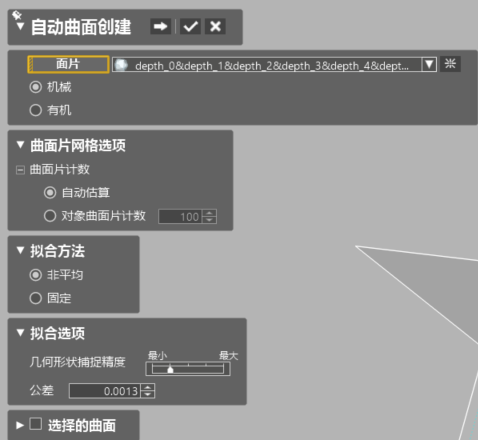The width and height of the screenshot is (478, 440).
Task: Expand the 选择的曲面 section
Action: pos(20,425)
